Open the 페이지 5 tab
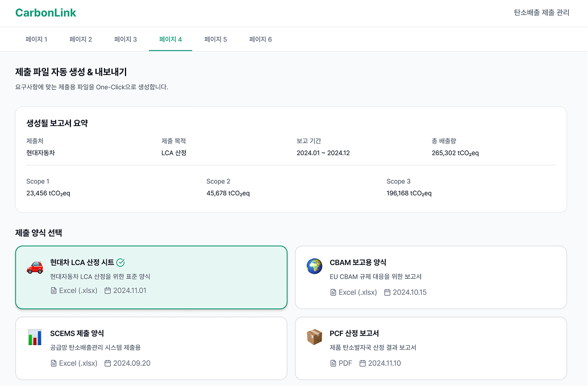The height and width of the screenshot is (386, 588). point(215,39)
